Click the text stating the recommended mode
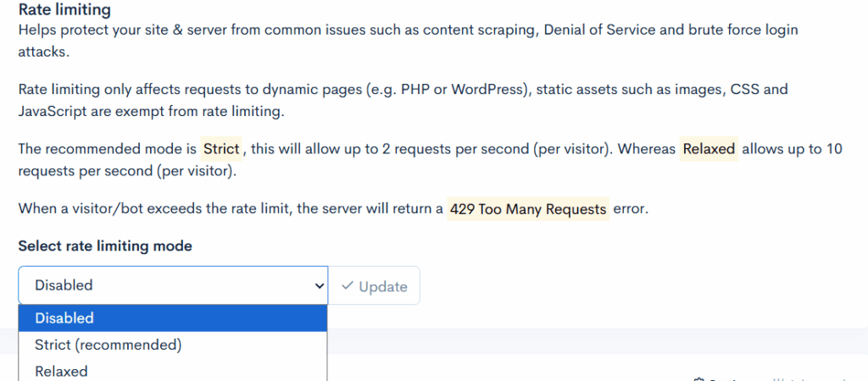Screen dimensions: 868x381 pyautogui.click(x=108, y=149)
